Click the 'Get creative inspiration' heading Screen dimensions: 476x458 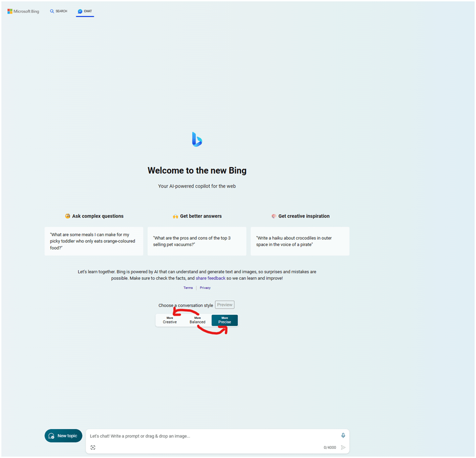click(300, 216)
